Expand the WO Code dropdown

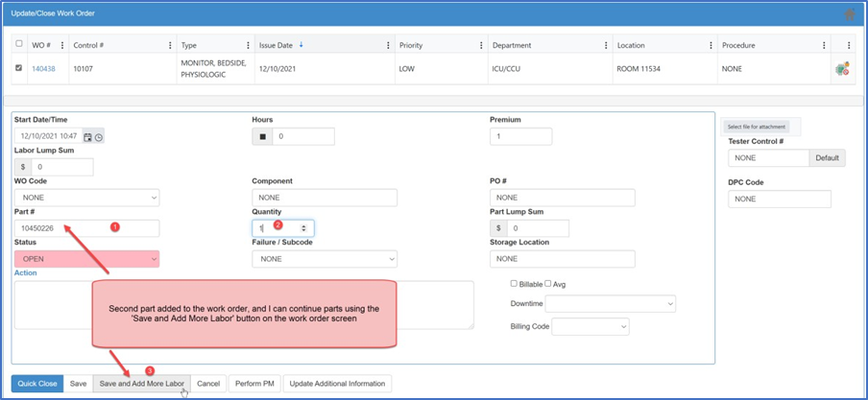pos(86,198)
